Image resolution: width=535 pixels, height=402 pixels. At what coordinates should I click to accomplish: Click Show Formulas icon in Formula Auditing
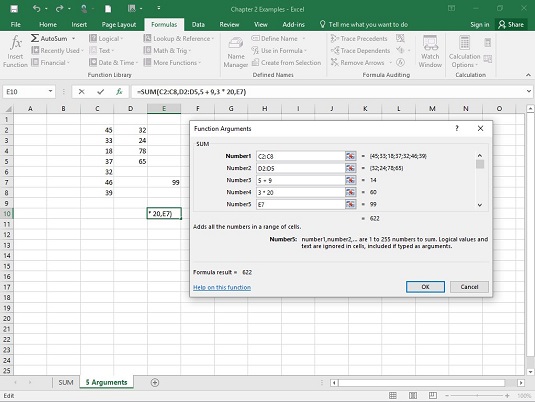(x=400, y=38)
